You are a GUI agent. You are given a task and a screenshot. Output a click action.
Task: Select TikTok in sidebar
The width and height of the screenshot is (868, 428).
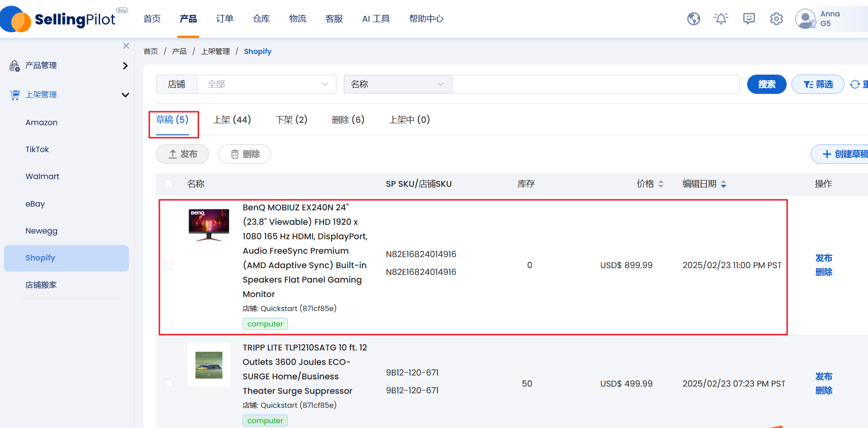point(37,150)
